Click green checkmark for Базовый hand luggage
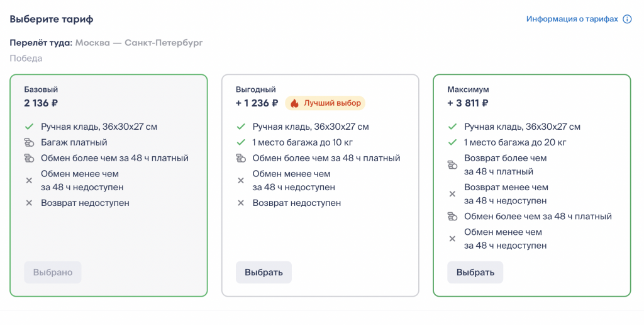 point(29,127)
